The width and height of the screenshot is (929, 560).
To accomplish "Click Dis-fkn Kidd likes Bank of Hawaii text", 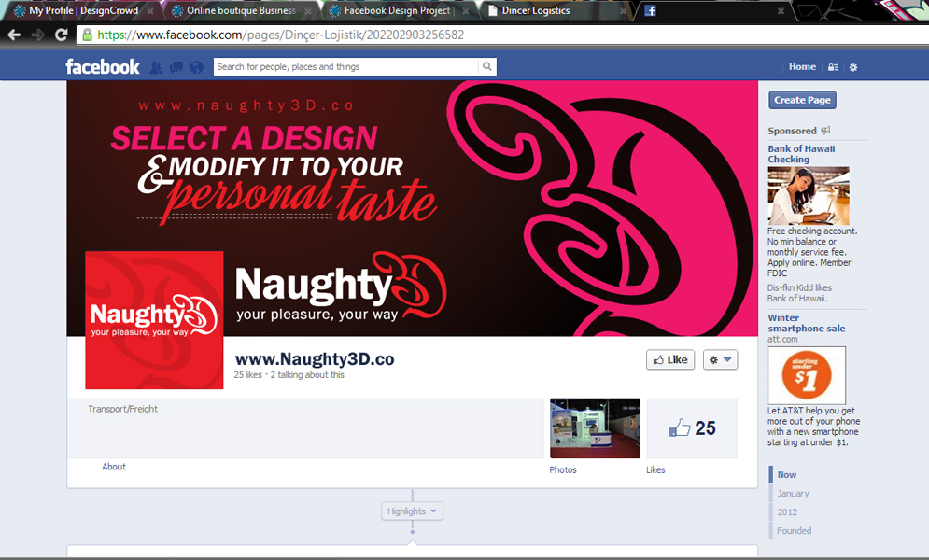I will pyautogui.click(x=799, y=293).
